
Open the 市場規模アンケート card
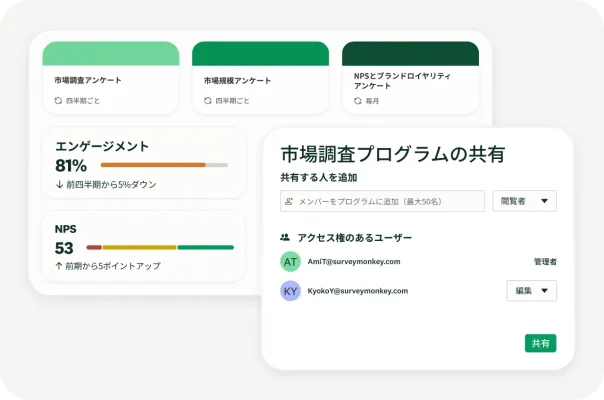pos(260,78)
